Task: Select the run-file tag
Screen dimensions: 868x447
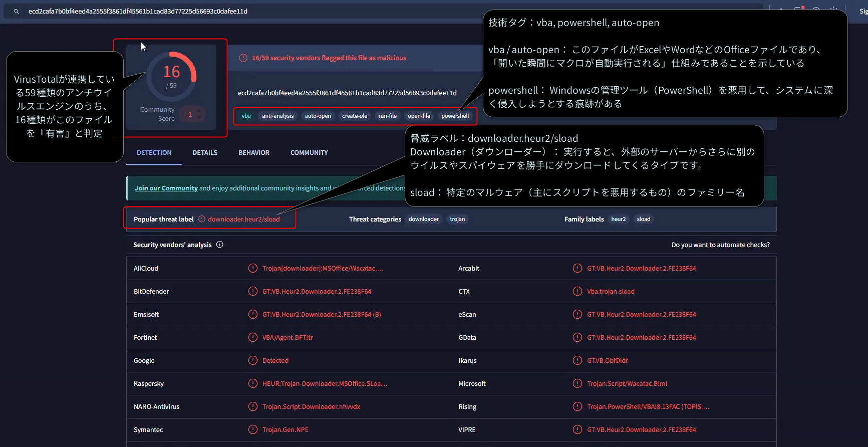Action: tap(387, 116)
